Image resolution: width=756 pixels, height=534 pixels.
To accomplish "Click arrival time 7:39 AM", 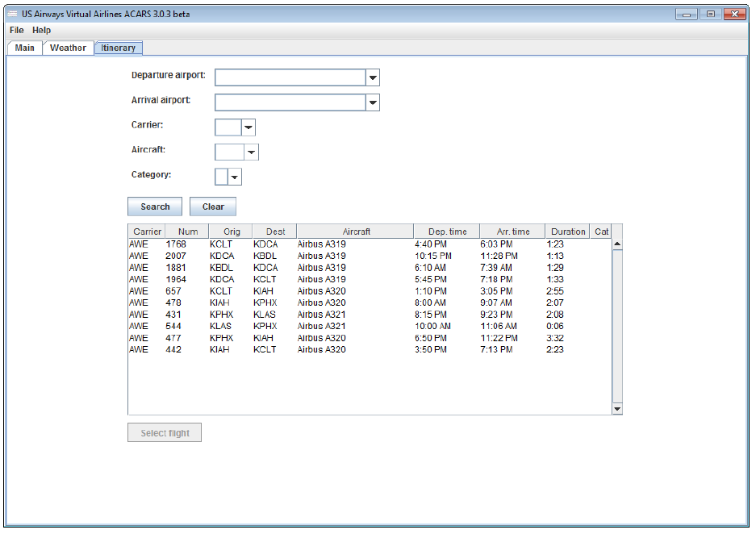I will click(x=496, y=268).
